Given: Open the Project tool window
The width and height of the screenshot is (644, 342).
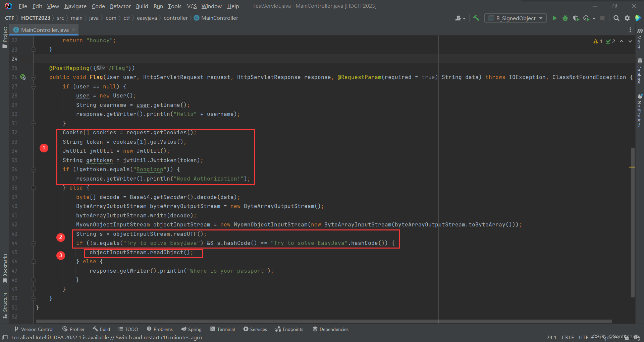Looking at the screenshot, I should 5,37.
